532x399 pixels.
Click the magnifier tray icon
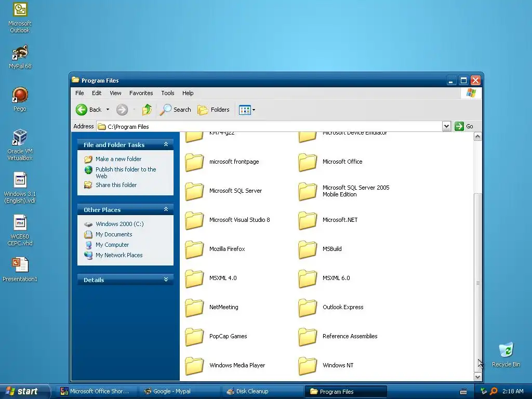click(494, 391)
